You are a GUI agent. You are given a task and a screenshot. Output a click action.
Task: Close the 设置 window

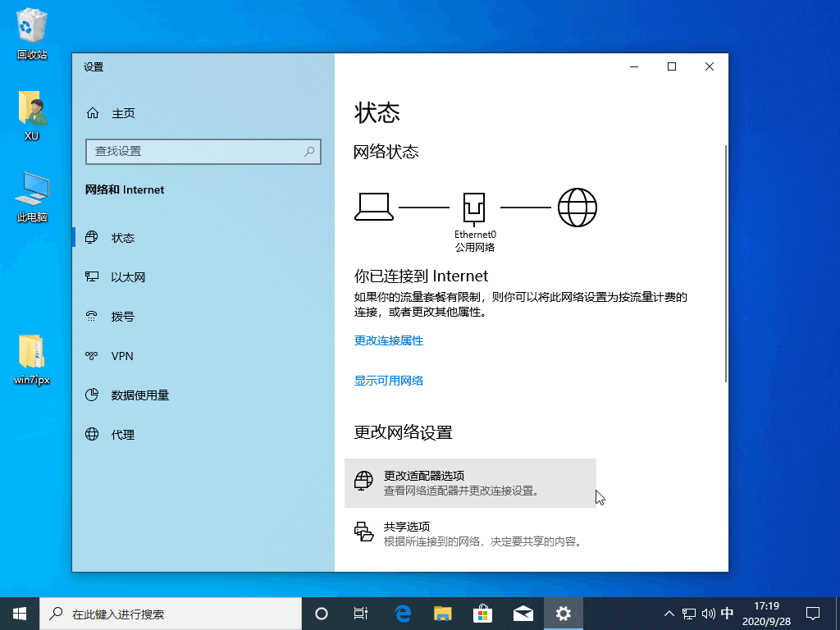[x=710, y=66]
